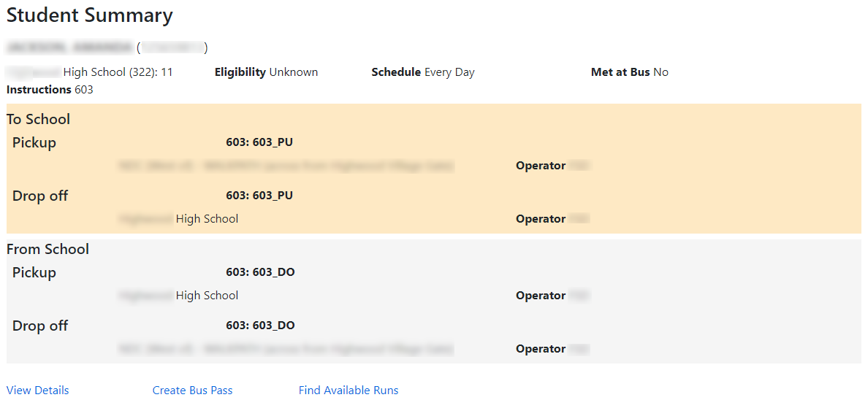
Task: Click the Drop off label under To School
Action: (40, 196)
